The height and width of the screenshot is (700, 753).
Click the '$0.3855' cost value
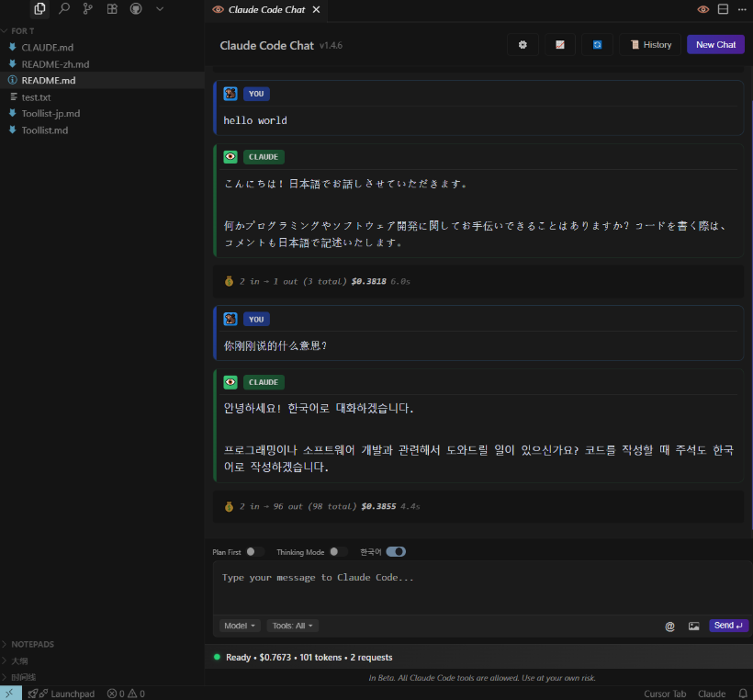point(378,506)
